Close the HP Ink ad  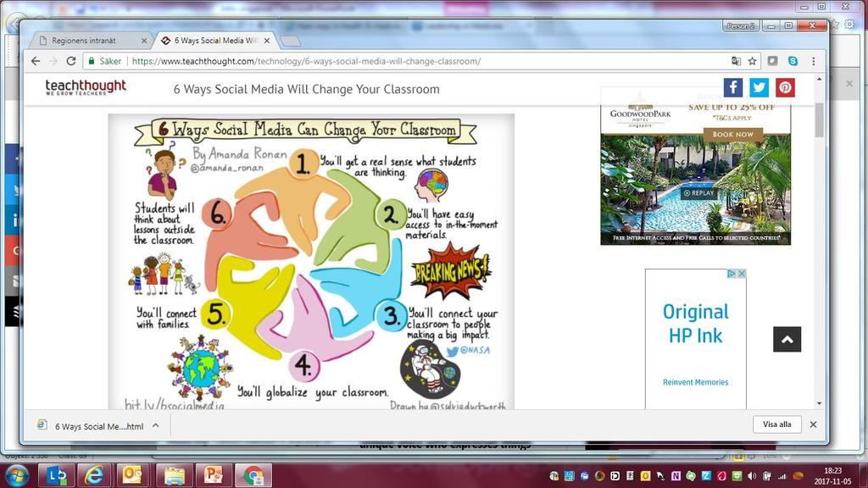coord(742,274)
